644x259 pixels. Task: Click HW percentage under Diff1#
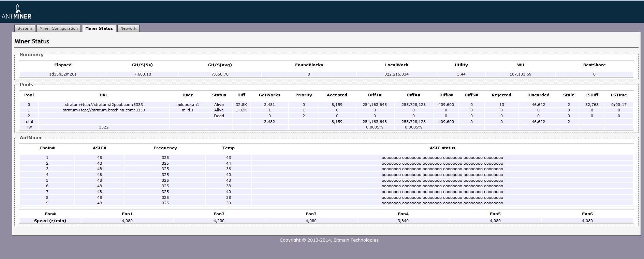click(375, 127)
